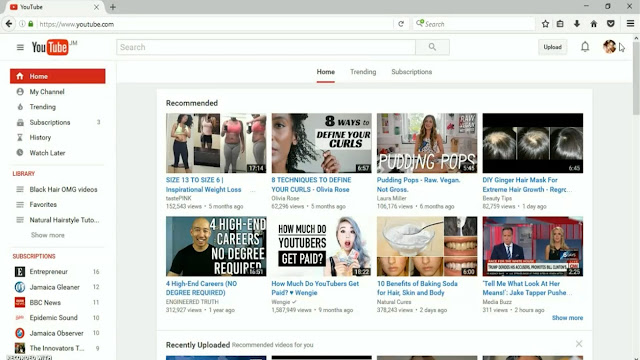Open the Pocket icon in the browser toolbar
This screenshot has height=360, width=640.
[x=611, y=24]
